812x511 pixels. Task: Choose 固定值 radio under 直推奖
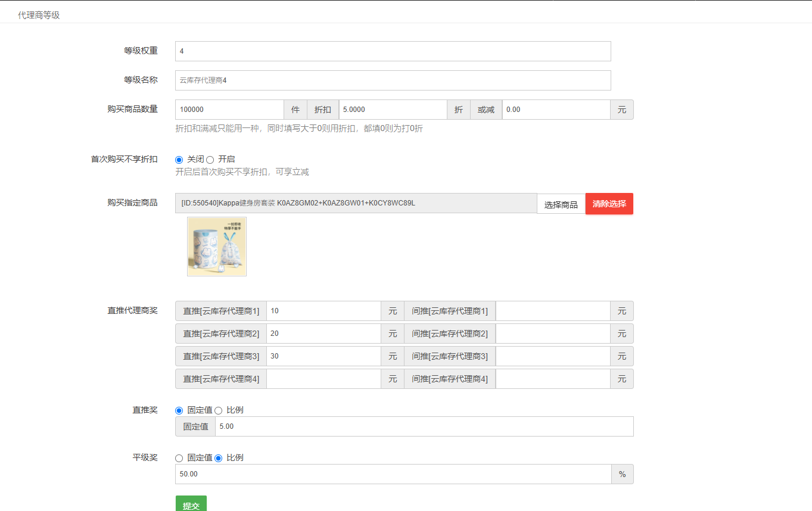coord(179,410)
